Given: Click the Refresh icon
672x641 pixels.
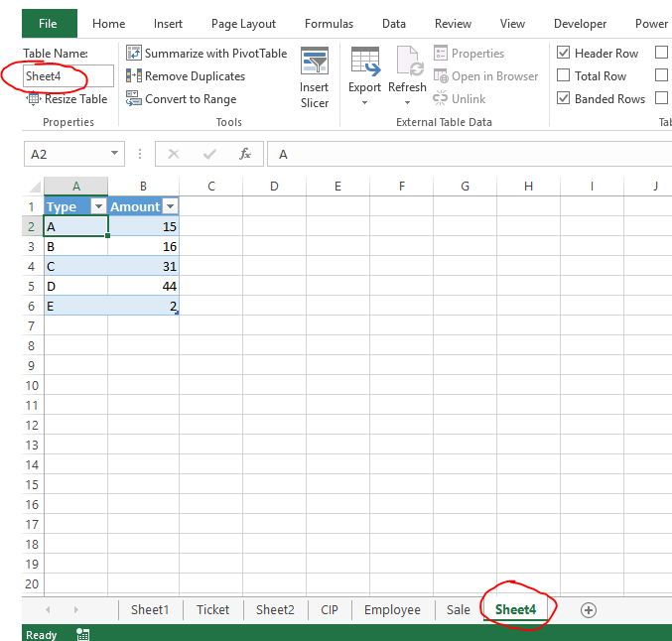Looking at the screenshot, I should (409, 62).
